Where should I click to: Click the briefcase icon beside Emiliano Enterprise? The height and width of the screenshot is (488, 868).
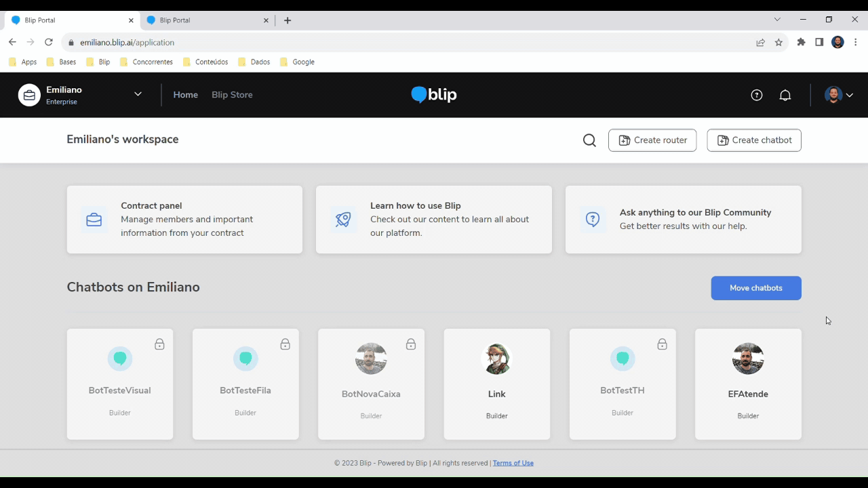tap(29, 95)
